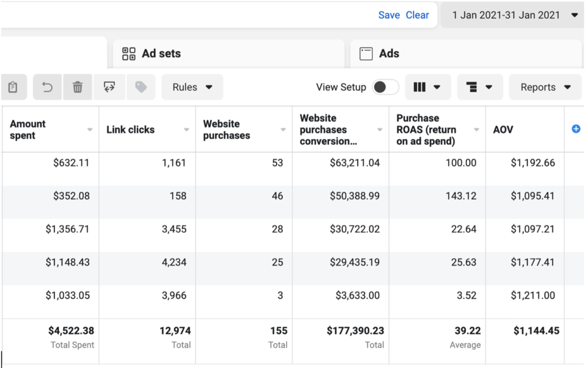Image resolution: width=588 pixels, height=368 pixels.
Task: Toggle the View Setup switch
Action: point(385,87)
